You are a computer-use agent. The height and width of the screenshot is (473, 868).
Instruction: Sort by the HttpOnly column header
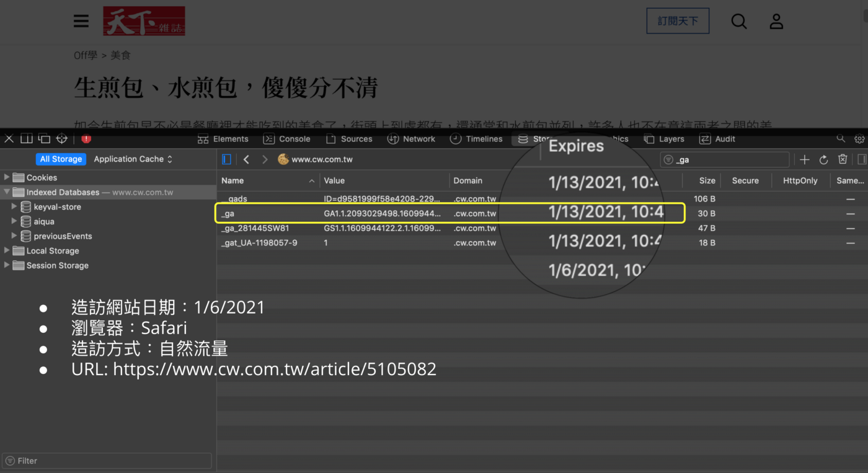pyautogui.click(x=800, y=180)
